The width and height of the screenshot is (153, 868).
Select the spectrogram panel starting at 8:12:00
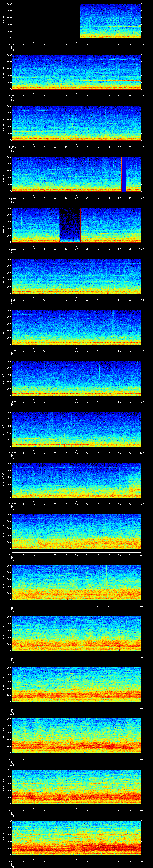(x=77, y=429)
